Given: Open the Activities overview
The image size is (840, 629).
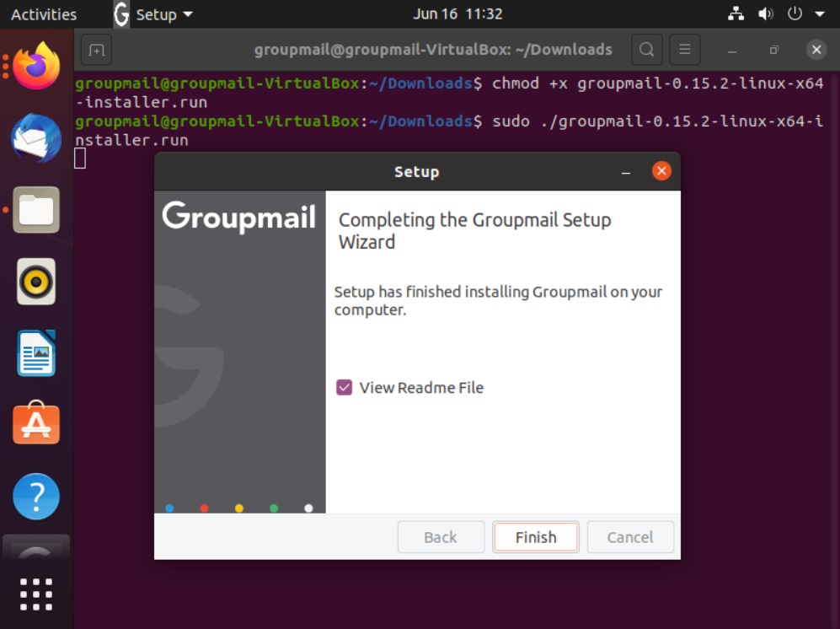Looking at the screenshot, I should [x=44, y=14].
